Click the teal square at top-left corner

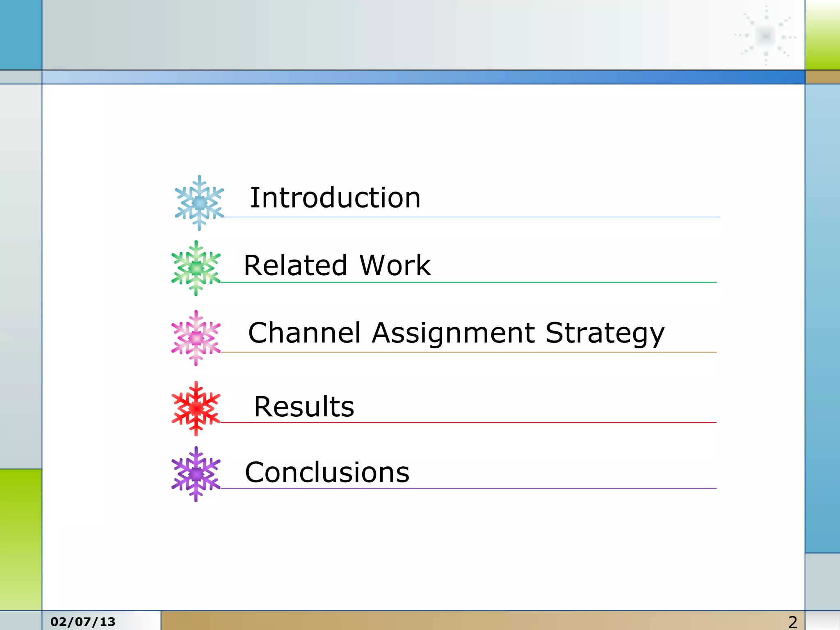pos(21,34)
